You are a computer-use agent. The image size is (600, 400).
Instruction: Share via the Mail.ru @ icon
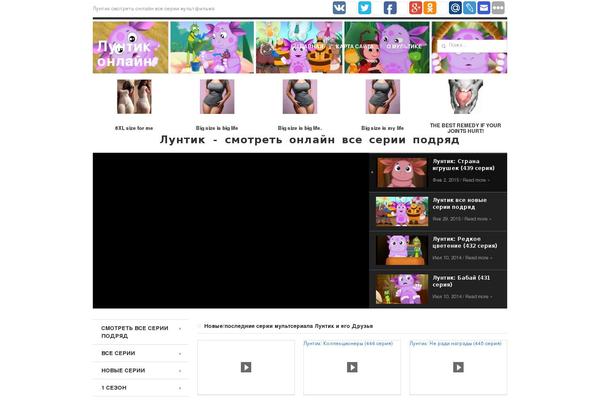[x=455, y=8]
